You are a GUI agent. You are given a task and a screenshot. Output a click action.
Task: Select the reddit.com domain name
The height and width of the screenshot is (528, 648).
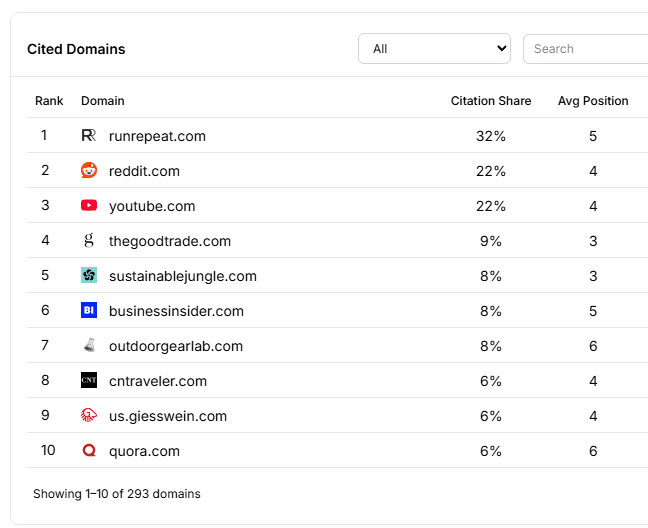(x=144, y=171)
